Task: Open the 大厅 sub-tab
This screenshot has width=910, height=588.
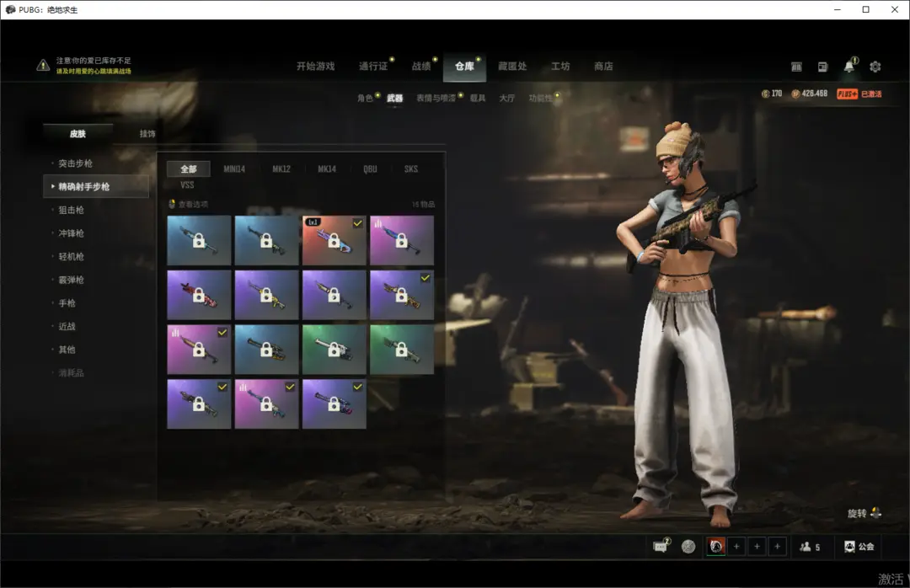Action: pos(506,98)
